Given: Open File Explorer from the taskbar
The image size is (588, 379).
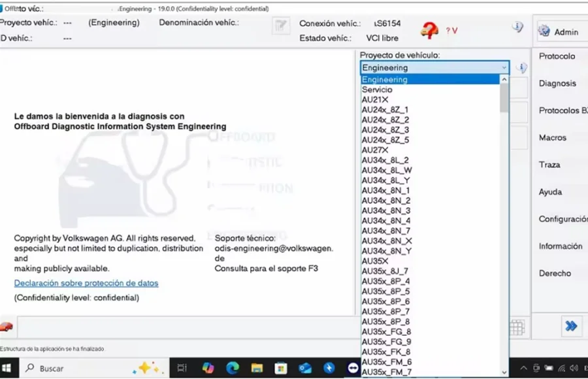Looking at the screenshot, I should [x=257, y=368].
